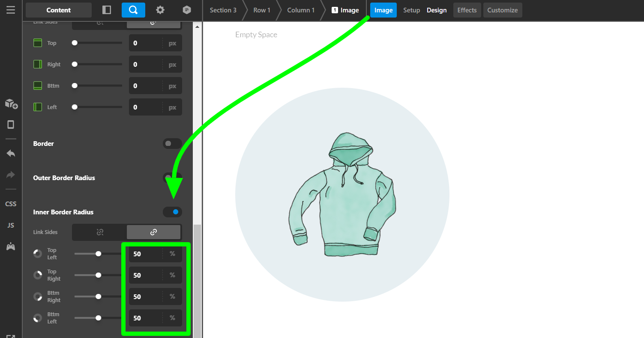Enable the Border toggle
The height and width of the screenshot is (338, 644).
tap(172, 144)
